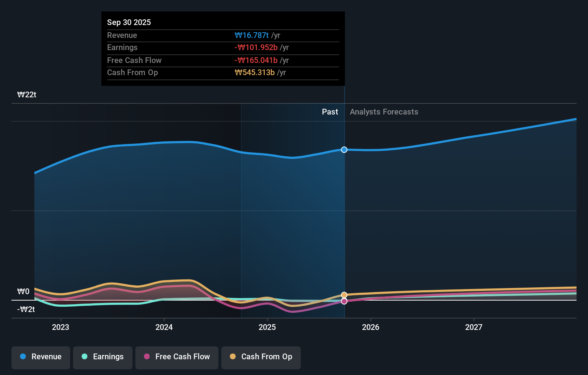Select the pink dot in the Free Cash Flow legend
The image size is (588, 375).
pos(146,357)
